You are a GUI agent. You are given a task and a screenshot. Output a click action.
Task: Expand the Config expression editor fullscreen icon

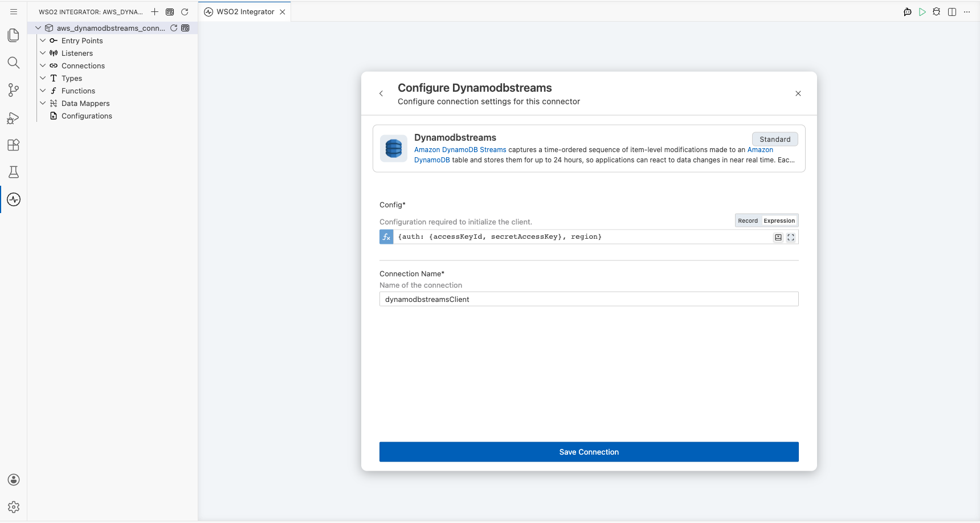[791, 238]
